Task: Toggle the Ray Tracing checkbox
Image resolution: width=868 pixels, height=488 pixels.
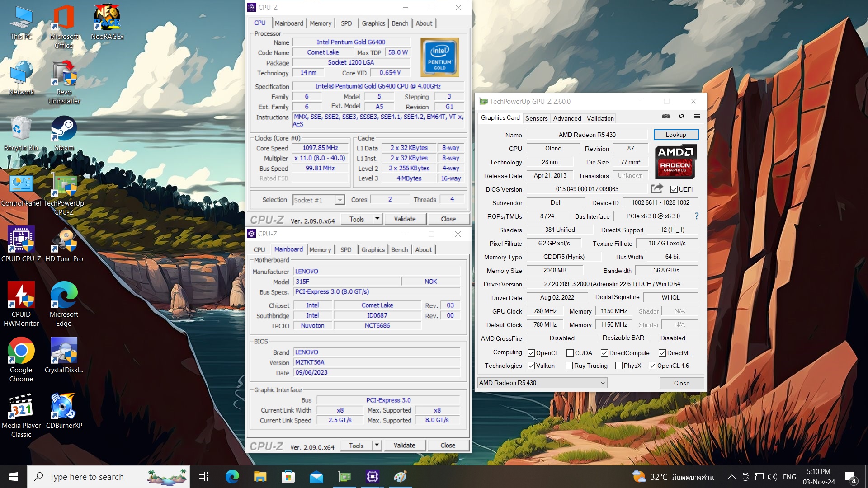Action: 569,366
